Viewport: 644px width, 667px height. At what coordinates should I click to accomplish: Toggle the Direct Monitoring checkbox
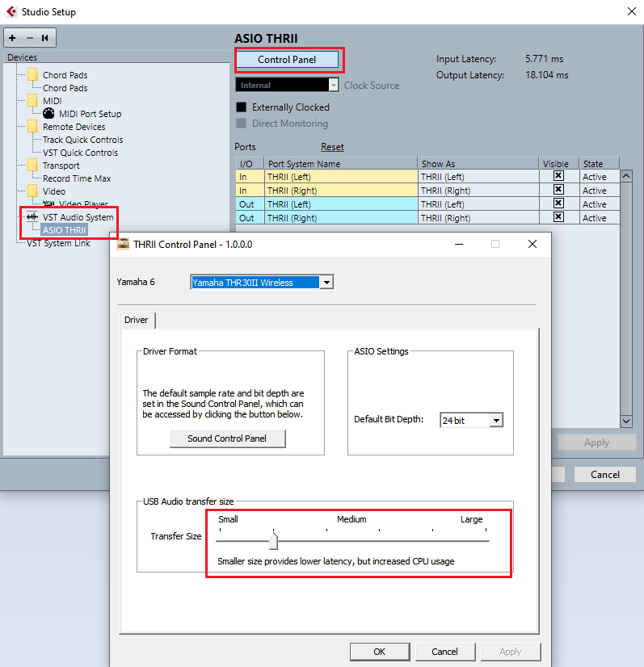click(x=242, y=124)
